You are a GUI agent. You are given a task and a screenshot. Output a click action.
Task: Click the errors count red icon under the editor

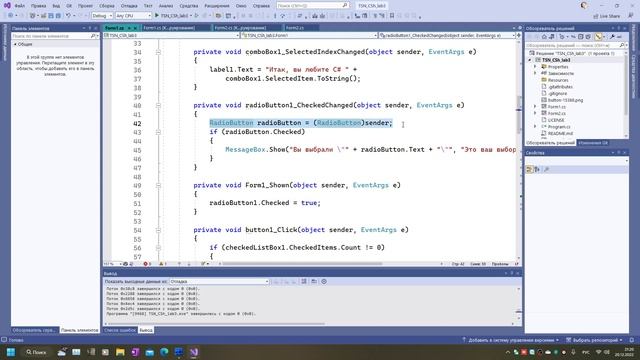[x=147, y=264]
